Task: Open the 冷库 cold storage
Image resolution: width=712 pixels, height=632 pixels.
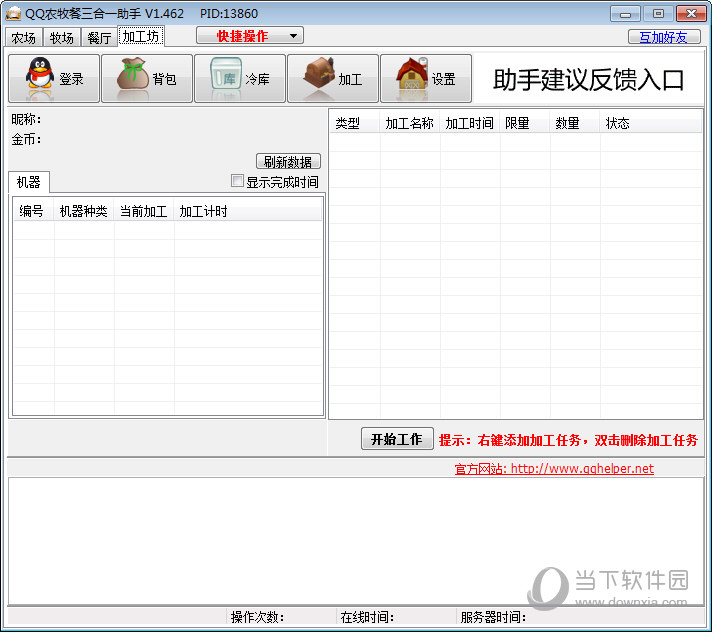Action: pos(240,79)
